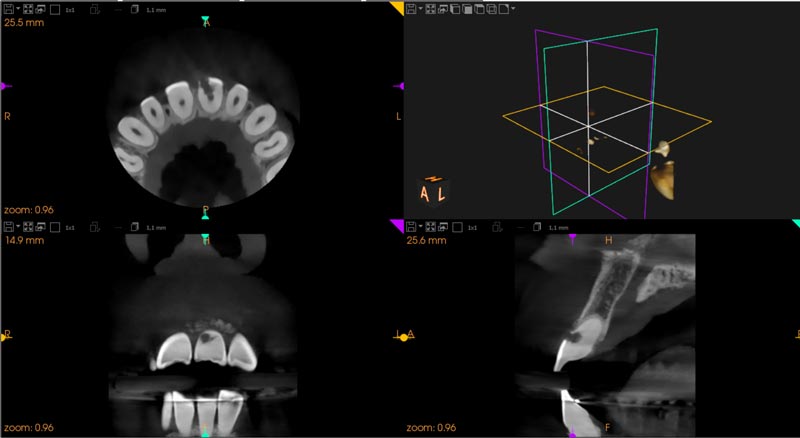This screenshot has height=438, width=800.
Task: Click the 1x1 layout label in the coronal view
Action: [70, 228]
